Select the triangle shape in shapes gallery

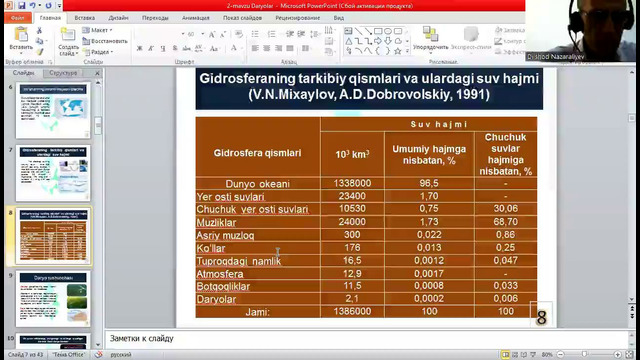[x=349, y=41]
